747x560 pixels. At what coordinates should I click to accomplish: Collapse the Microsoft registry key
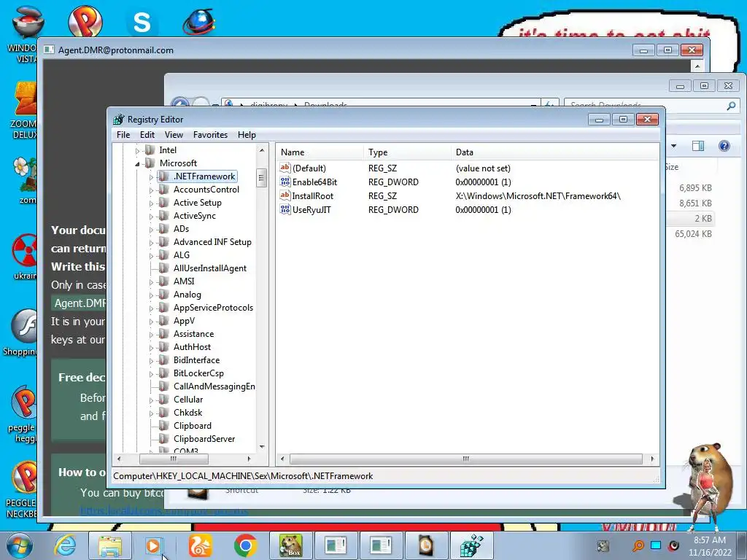tap(137, 164)
